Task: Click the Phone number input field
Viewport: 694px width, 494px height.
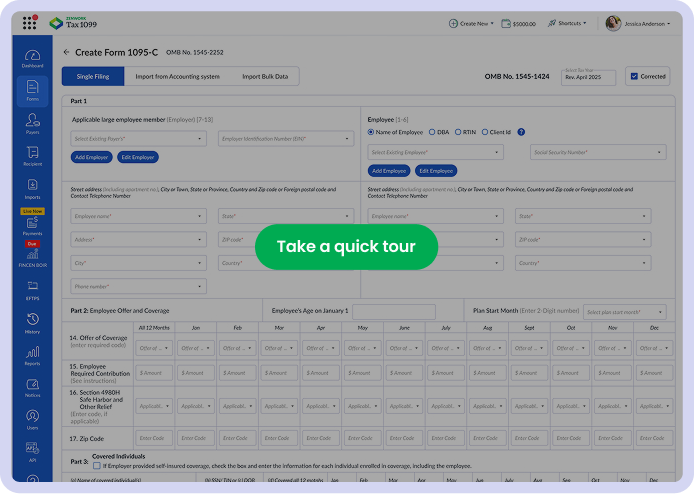Action: [x=138, y=286]
